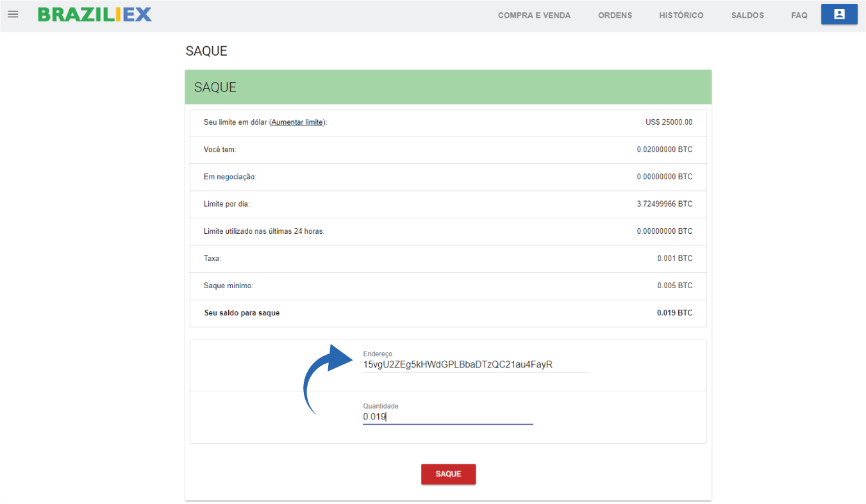Click the Braziliex logo
The height and width of the screenshot is (504, 866).
point(95,15)
